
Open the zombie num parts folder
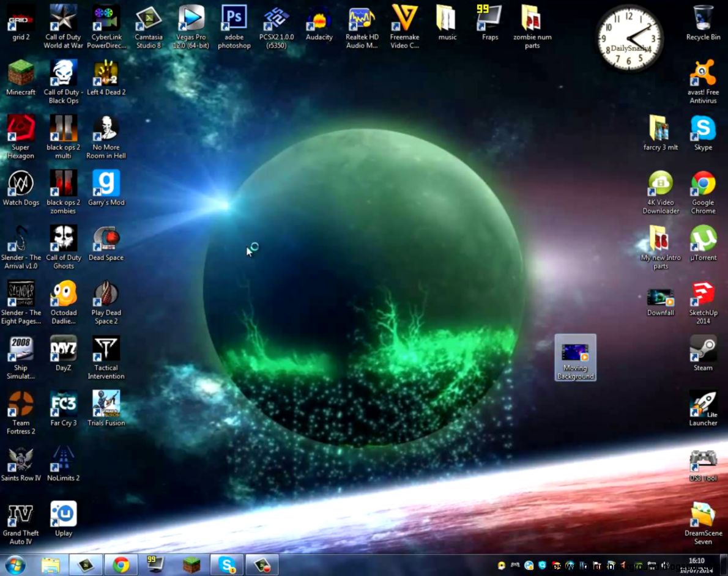pos(532,26)
